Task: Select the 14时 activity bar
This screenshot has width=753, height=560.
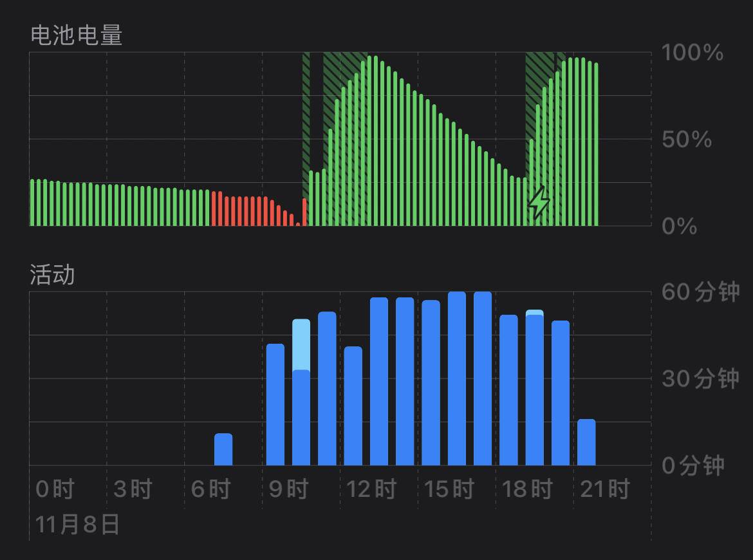Action: coord(405,381)
